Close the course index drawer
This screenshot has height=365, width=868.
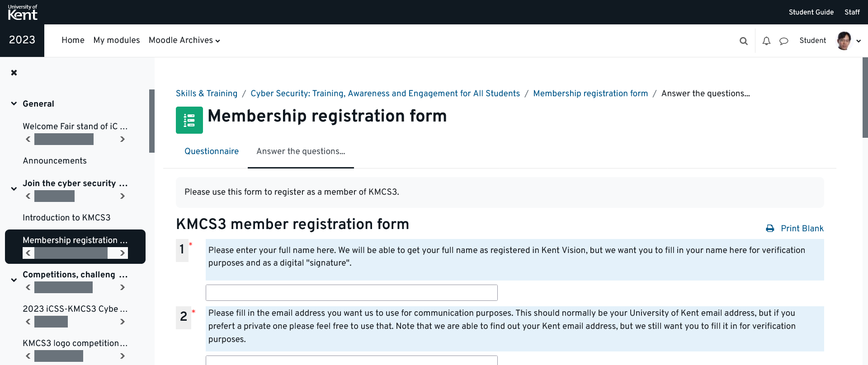14,73
